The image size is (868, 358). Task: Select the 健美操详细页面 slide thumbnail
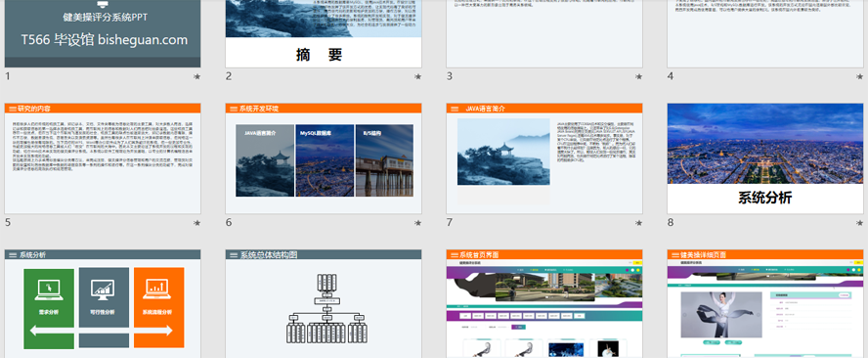(x=765, y=303)
